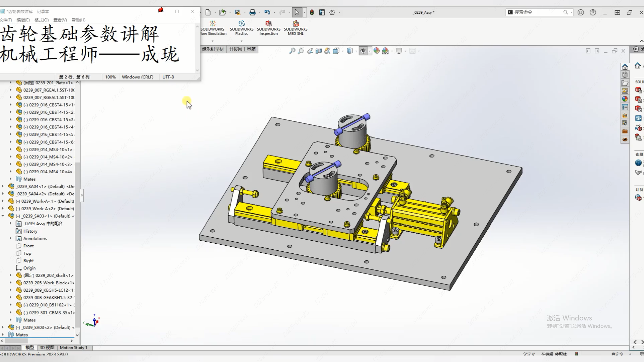The image size is (644, 362).
Task: Click Apply Scene icon
Action: click(385, 51)
